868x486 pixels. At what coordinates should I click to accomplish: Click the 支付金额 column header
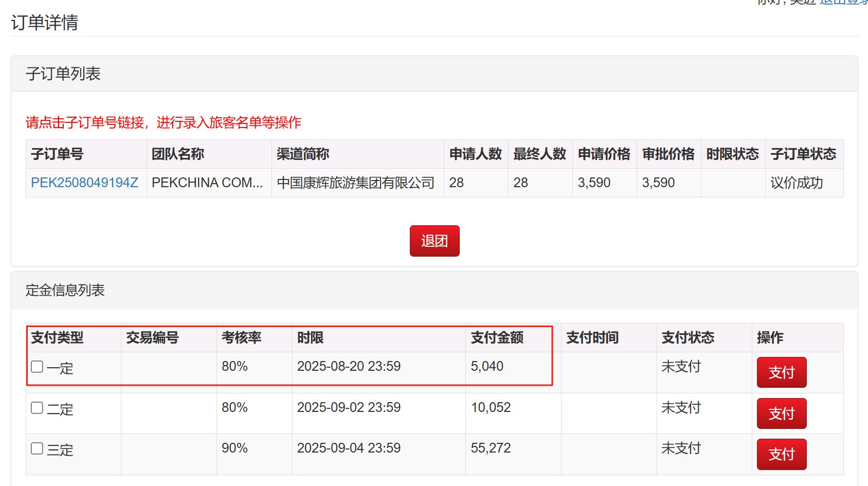pyautogui.click(x=497, y=337)
